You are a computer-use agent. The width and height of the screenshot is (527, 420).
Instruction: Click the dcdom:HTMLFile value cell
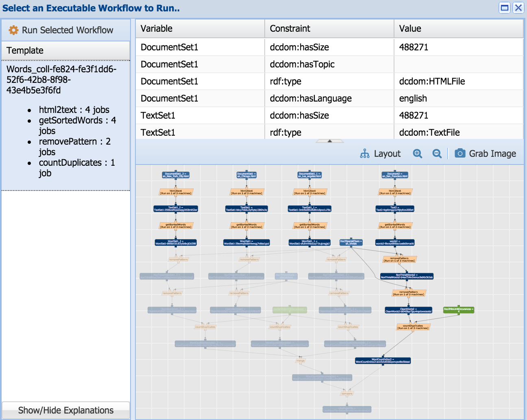432,81
